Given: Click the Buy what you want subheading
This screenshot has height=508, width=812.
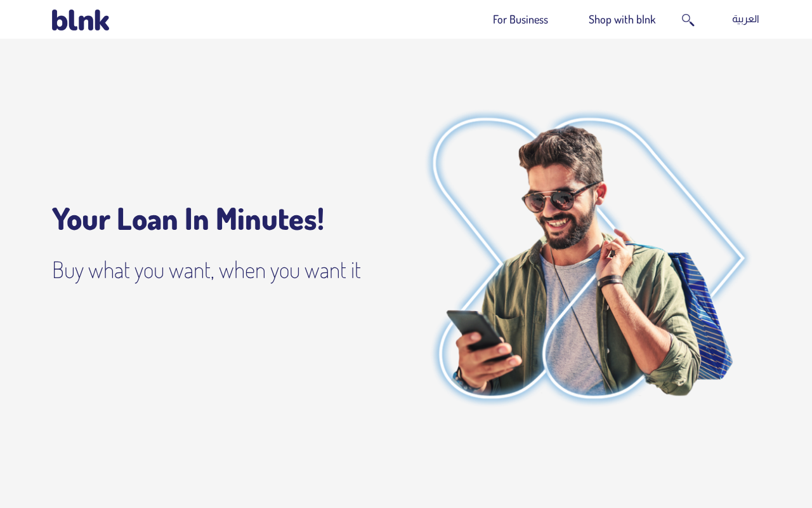Looking at the screenshot, I should [206, 270].
